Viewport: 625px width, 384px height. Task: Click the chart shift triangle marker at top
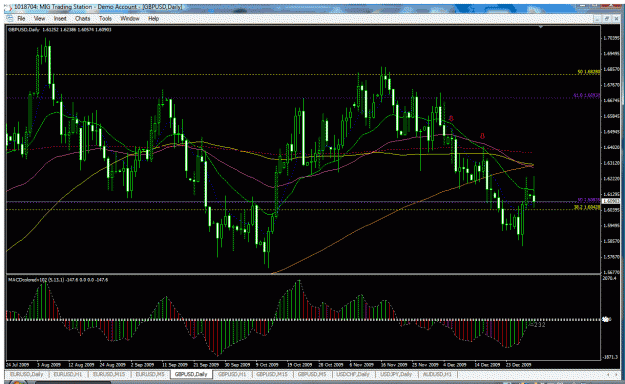[x=541, y=27]
